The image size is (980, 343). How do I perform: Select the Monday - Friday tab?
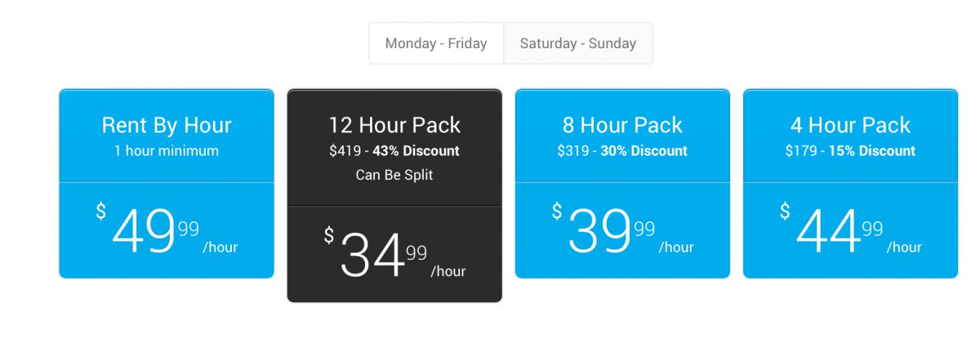(436, 43)
